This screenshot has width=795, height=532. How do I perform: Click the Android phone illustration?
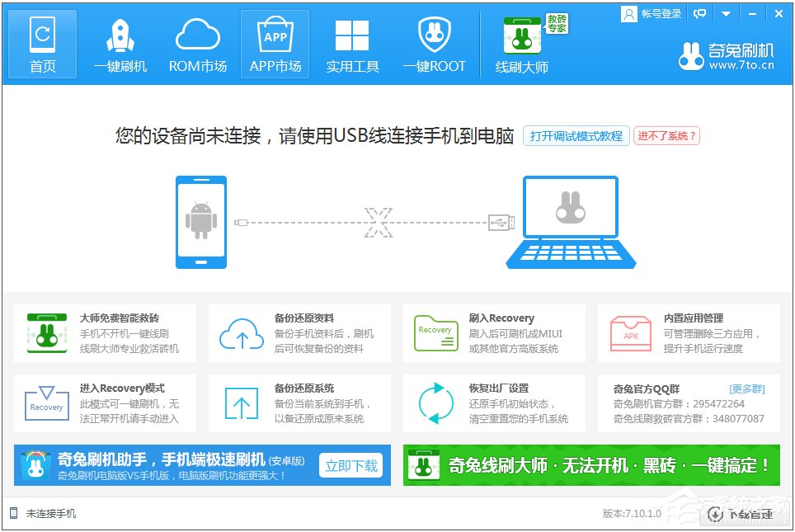click(x=200, y=222)
